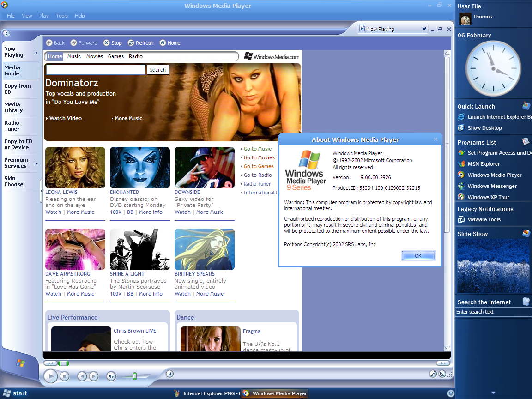This screenshot has width=532, height=399.
Task: Click the Next track button
Action: (94, 376)
